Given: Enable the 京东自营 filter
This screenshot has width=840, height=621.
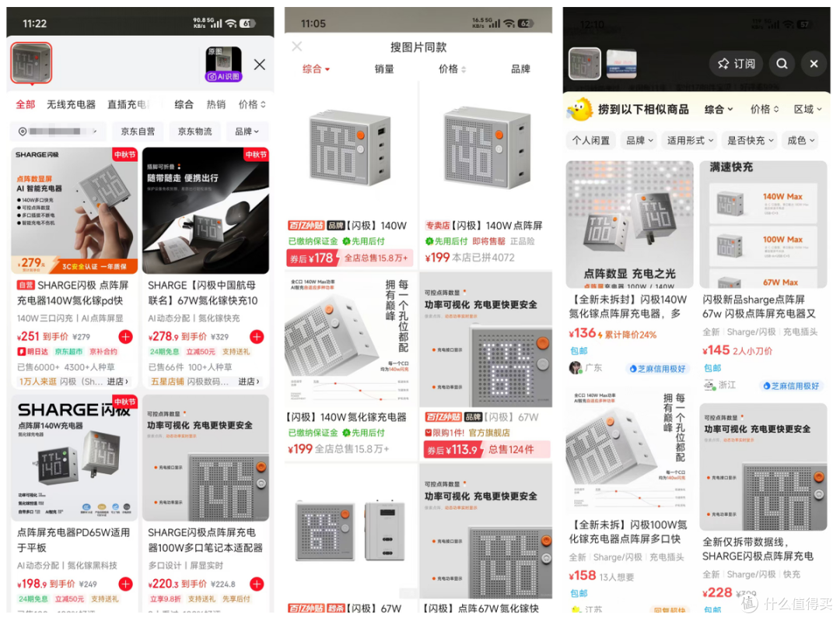Looking at the screenshot, I should [138, 132].
